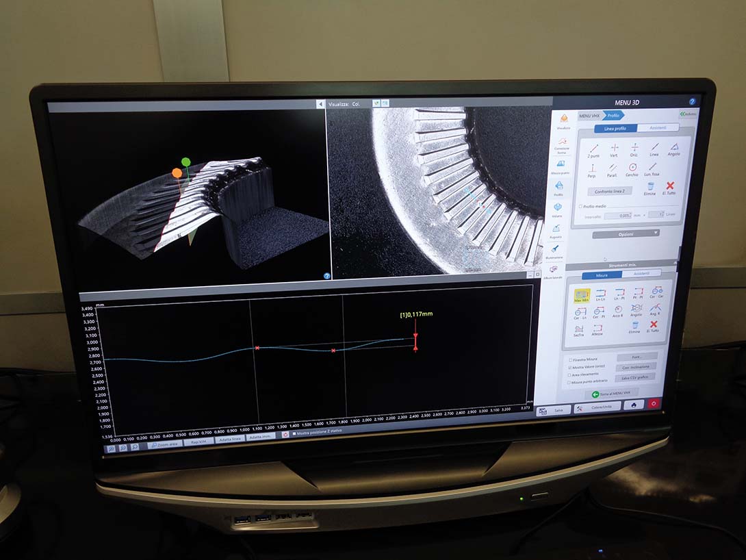Click the Font... button
746x560 pixels.
[637, 357]
